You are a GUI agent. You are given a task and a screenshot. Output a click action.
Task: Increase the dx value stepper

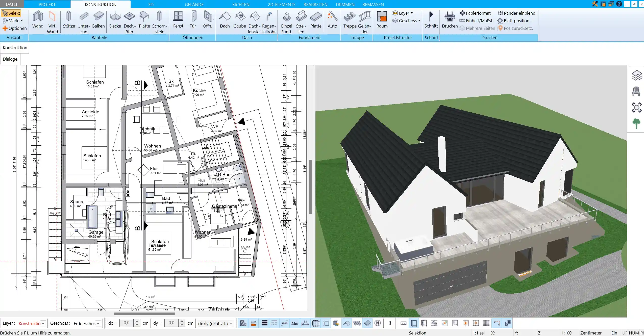point(137,321)
